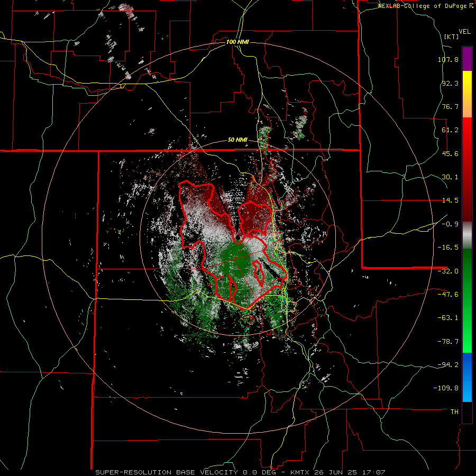This screenshot has width=476, height=476.
Task: Select the 92.3 velocity scale label
Action: pos(450,83)
